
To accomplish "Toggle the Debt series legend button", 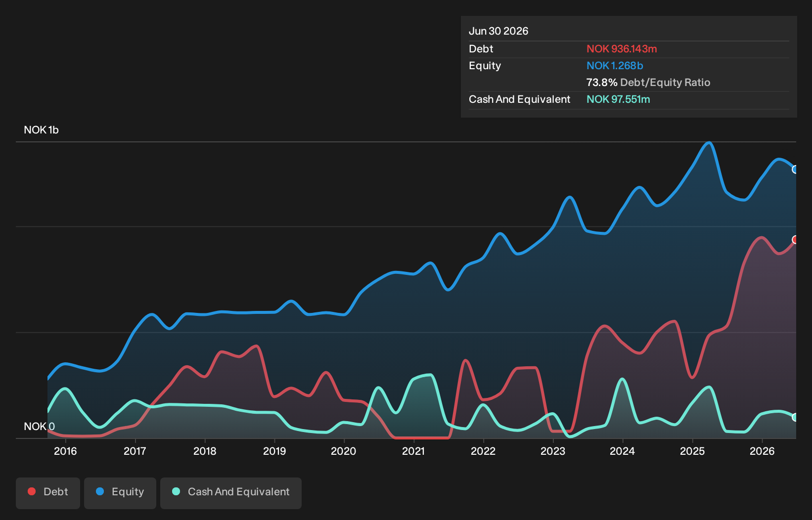I will pyautogui.click(x=48, y=493).
